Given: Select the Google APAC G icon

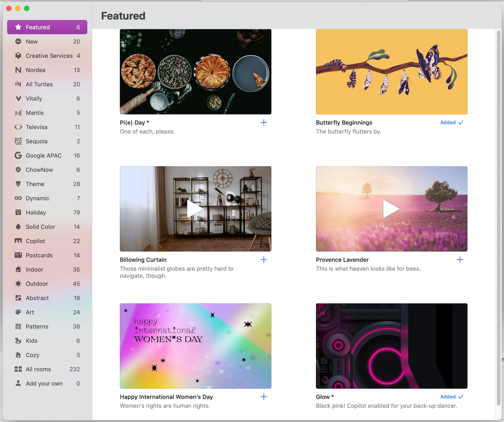Looking at the screenshot, I should (18, 155).
